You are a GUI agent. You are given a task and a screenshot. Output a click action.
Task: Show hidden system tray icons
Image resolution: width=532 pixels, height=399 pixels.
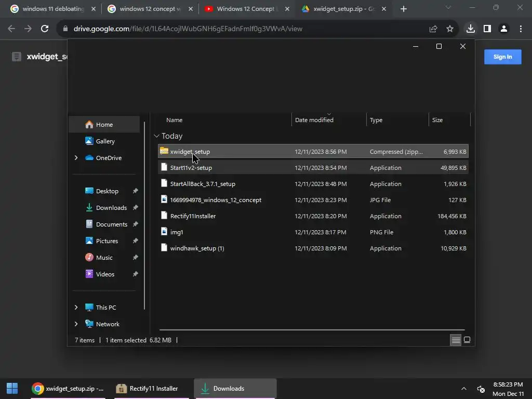(x=464, y=389)
